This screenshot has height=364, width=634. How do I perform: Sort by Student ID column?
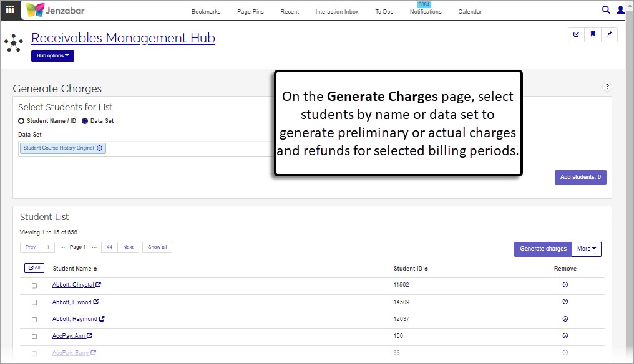coord(411,269)
